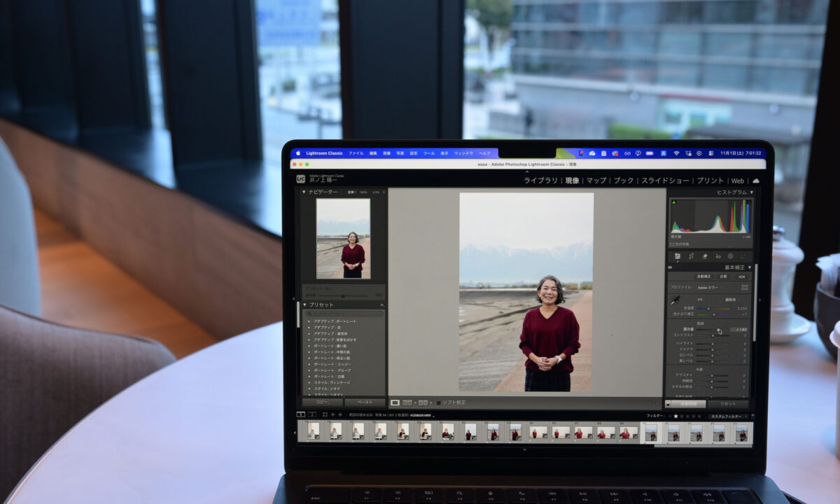
Task: Collapse the プリセット panel
Action: pos(304,305)
